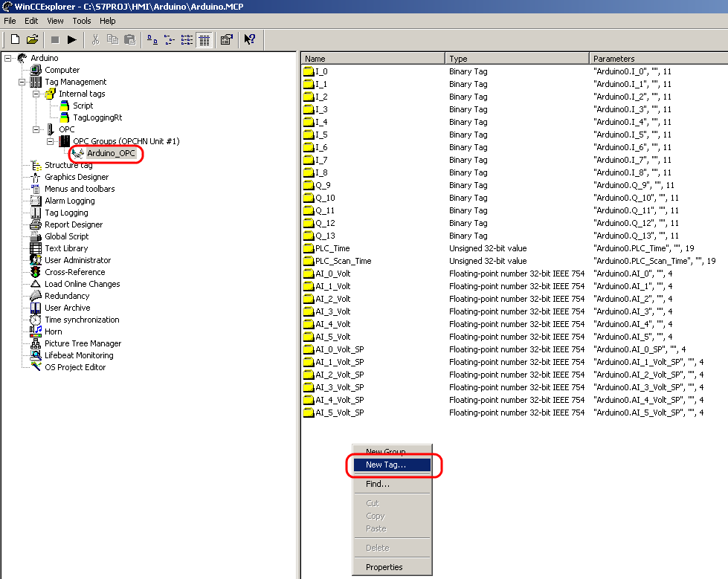Select Report Designer printer icon

click(36, 224)
